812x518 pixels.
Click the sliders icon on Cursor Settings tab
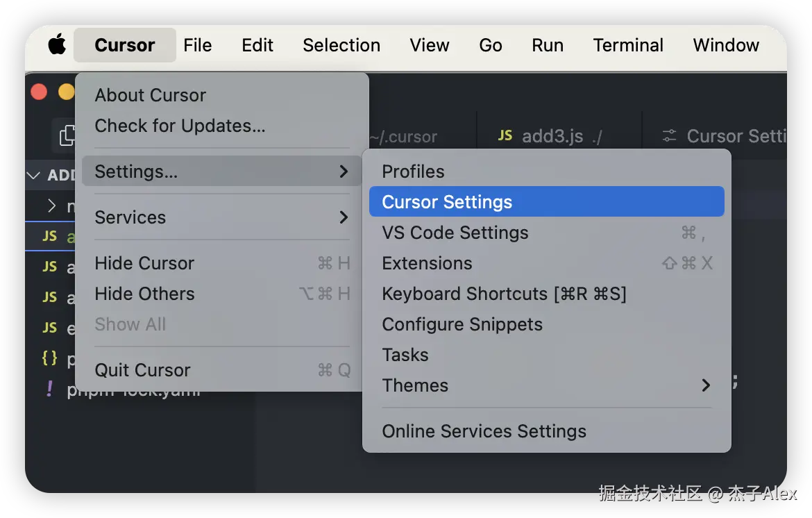pos(669,136)
